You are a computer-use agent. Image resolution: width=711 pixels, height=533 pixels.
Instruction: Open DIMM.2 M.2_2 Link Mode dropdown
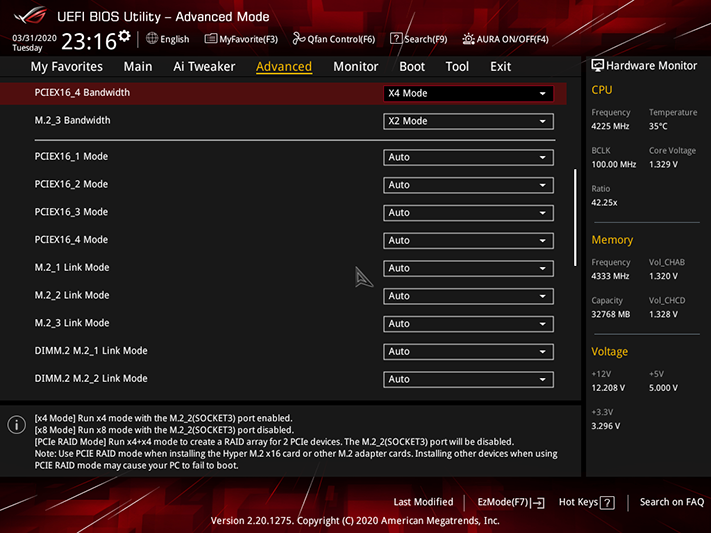[468, 379]
